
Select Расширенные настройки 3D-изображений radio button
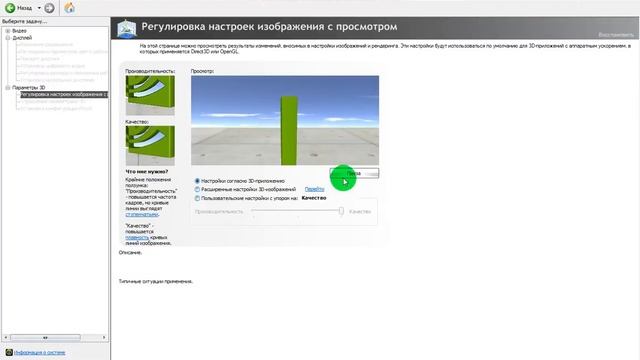(x=197, y=189)
